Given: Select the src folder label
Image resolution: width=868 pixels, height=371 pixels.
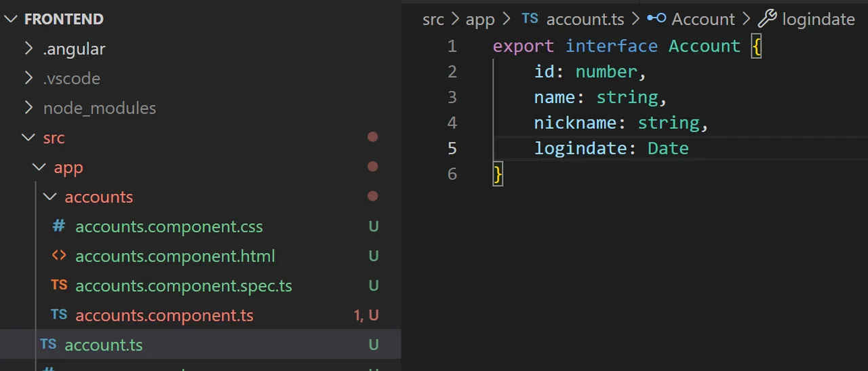Looking at the screenshot, I should pos(54,138).
